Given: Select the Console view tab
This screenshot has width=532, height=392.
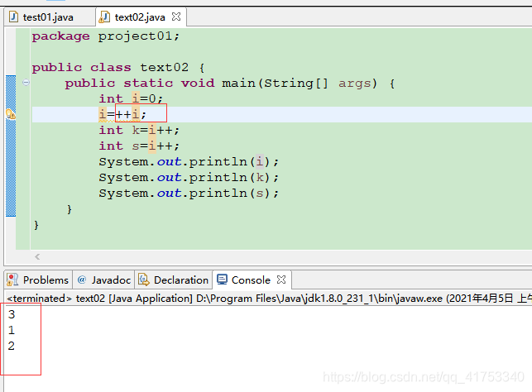Looking at the screenshot, I should coord(251,280).
